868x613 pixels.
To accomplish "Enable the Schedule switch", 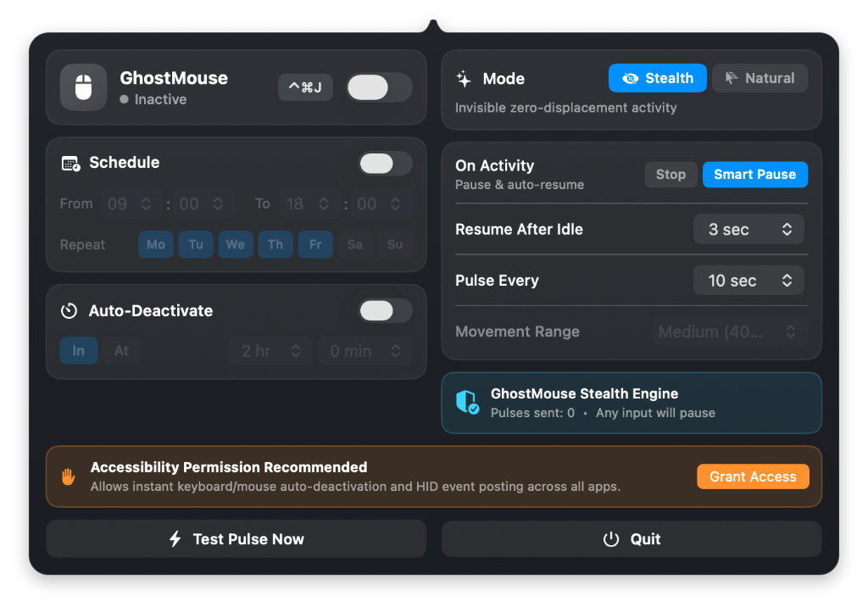I will pos(386,164).
